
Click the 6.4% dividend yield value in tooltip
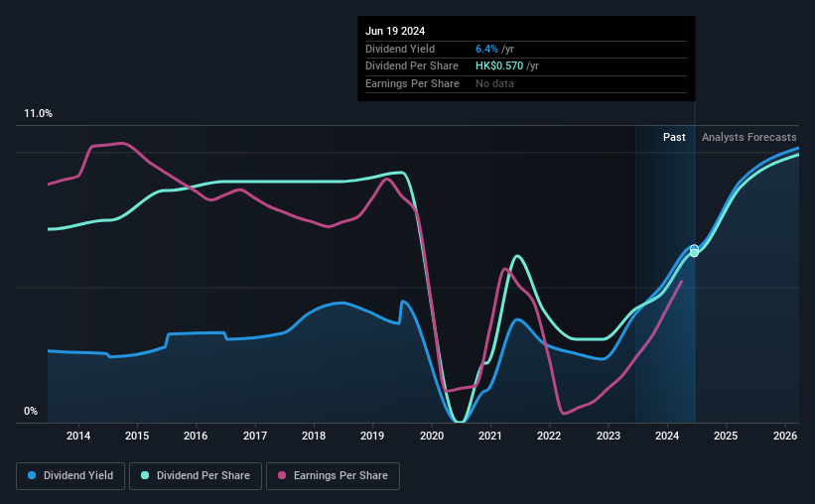click(486, 49)
